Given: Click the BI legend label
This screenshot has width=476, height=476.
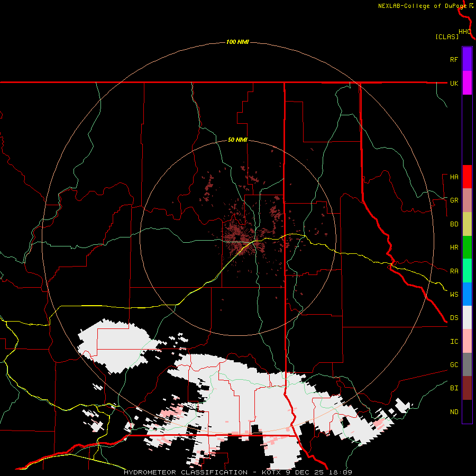Looking at the screenshot, I should point(454,388).
